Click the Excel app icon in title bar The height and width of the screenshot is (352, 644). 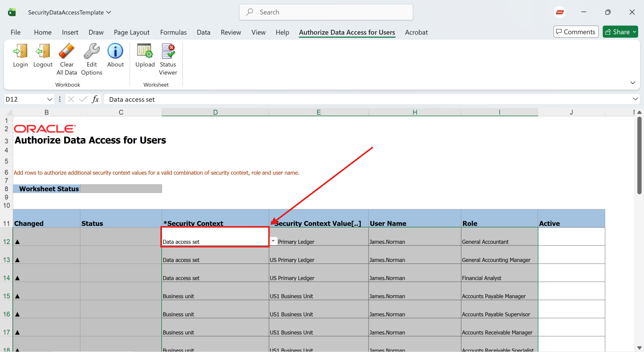point(12,12)
